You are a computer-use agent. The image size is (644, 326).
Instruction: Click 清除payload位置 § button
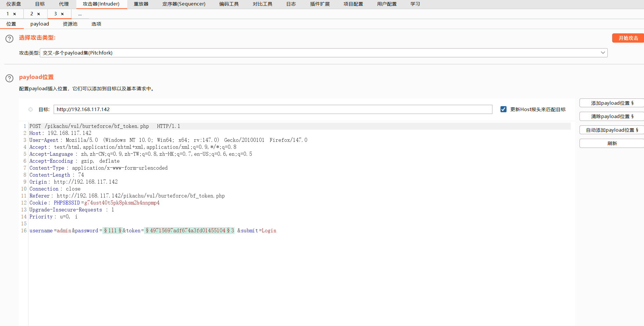coord(612,116)
